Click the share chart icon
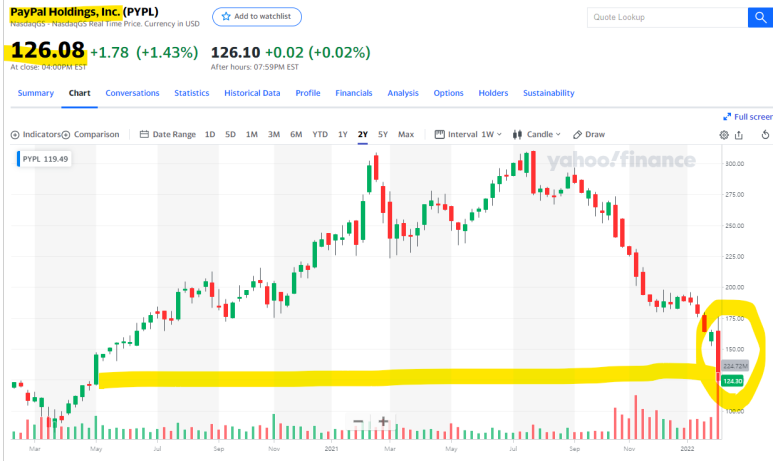The image size is (773, 461). [x=738, y=135]
